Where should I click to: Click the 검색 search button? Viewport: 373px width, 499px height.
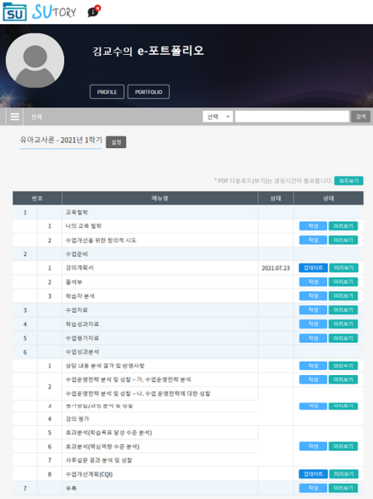[361, 117]
